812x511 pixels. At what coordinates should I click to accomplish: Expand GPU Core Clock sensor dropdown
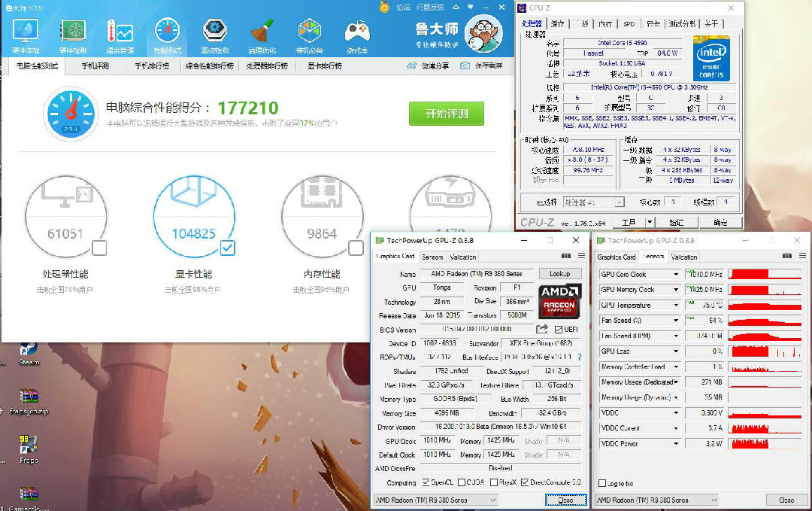(x=676, y=274)
